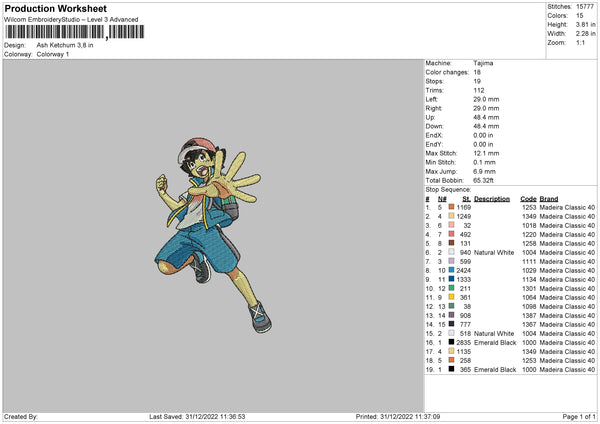600x424 pixels.
Task: Click the Up value '48.4 mm'
Action: pyautogui.click(x=486, y=117)
